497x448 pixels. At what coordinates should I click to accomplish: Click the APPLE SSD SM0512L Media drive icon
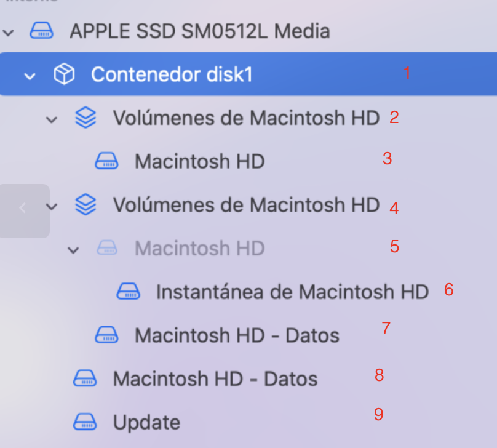coord(42,31)
